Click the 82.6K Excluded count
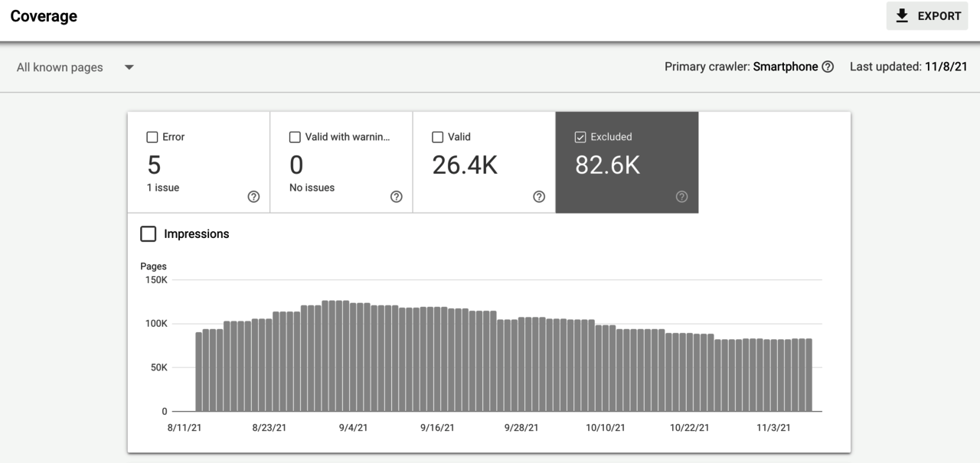Image resolution: width=980 pixels, height=463 pixels. (607, 165)
